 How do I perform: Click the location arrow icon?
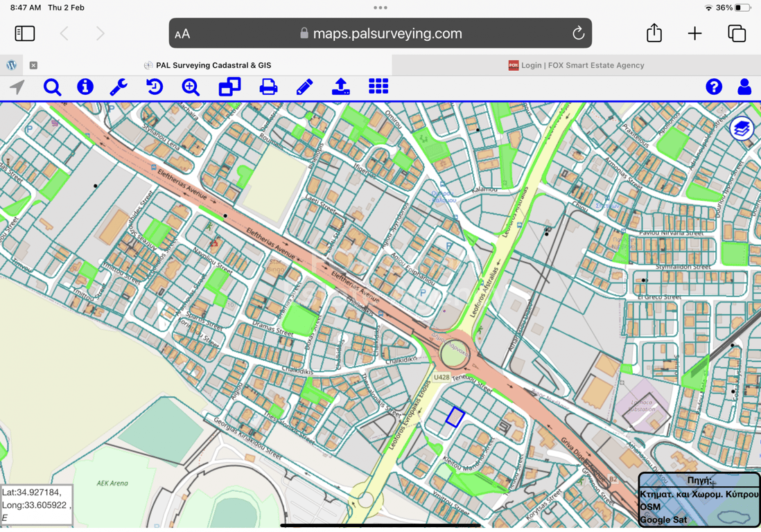pos(17,87)
